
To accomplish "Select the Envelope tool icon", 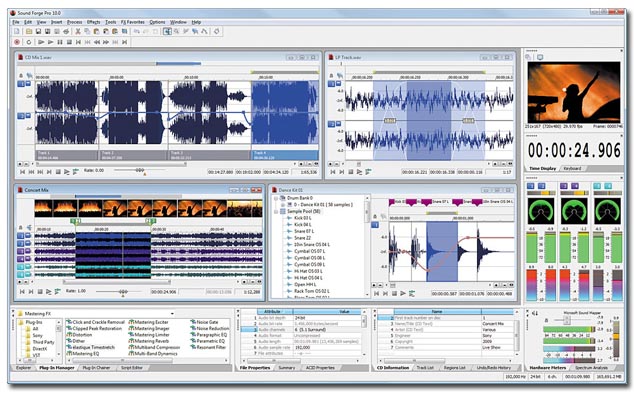I will coord(204,31).
